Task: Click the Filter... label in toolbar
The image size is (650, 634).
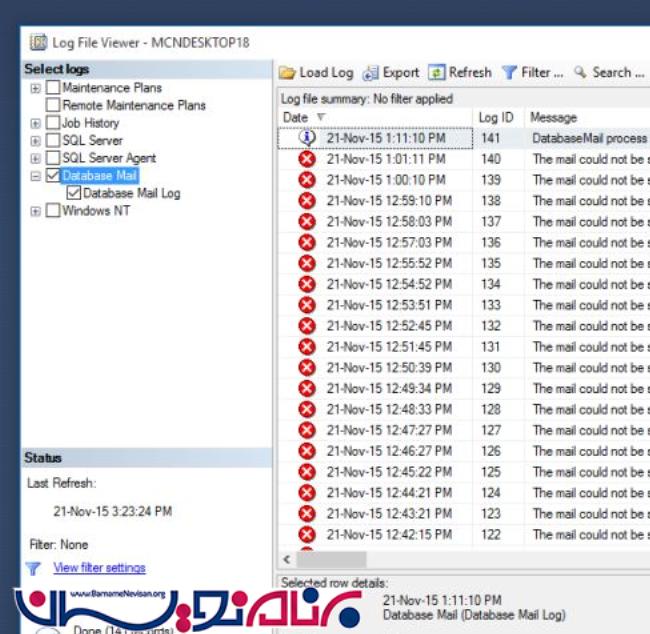Action: pos(542,73)
